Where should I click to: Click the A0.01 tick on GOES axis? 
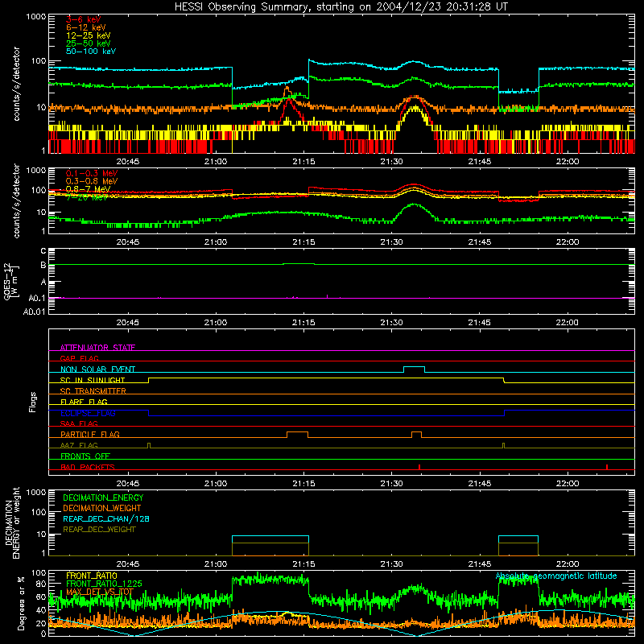pos(34,312)
